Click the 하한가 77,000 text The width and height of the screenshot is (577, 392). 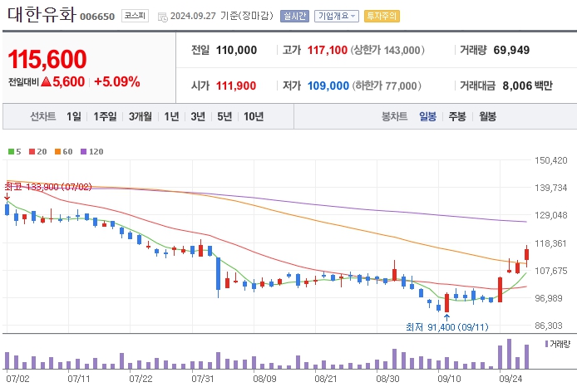[387, 86]
